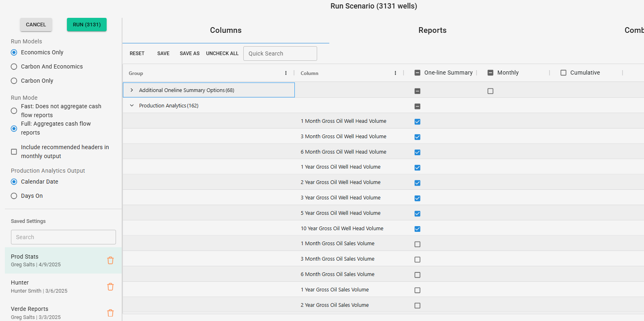Enable the Cumulative header checkbox
This screenshot has width=644, height=321.
click(563, 73)
